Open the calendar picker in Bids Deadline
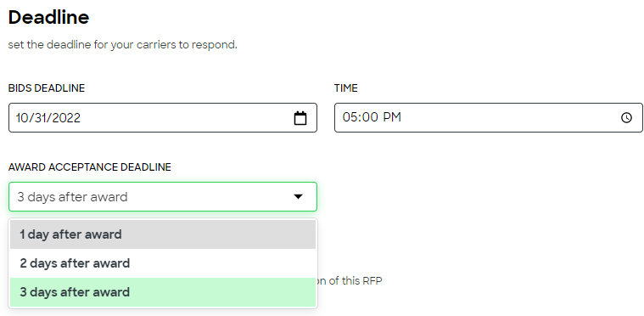This screenshot has width=644, height=316. (300, 118)
